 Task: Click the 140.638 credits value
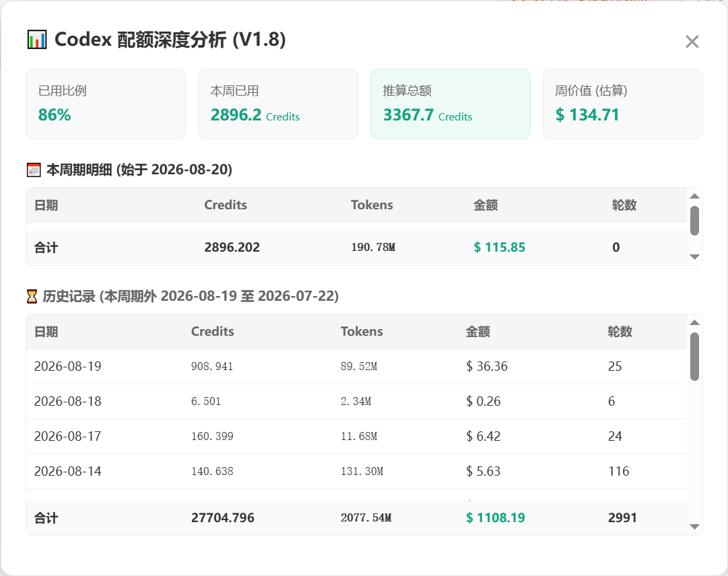(212, 471)
